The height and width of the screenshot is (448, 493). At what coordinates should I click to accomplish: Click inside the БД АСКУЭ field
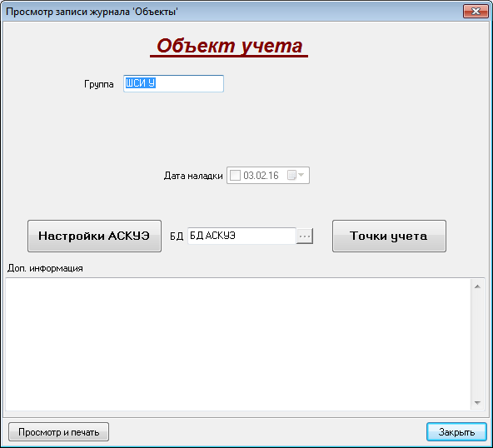click(x=242, y=236)
